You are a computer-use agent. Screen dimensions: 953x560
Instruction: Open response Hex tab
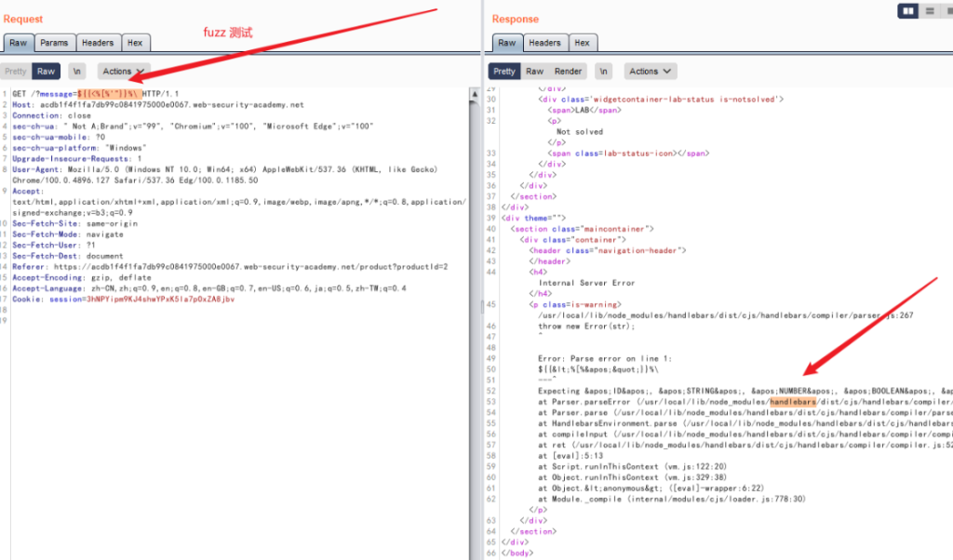583,43
